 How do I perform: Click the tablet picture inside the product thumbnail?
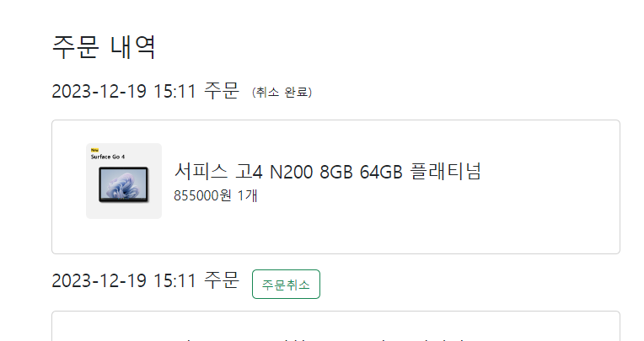coord(123,184)
